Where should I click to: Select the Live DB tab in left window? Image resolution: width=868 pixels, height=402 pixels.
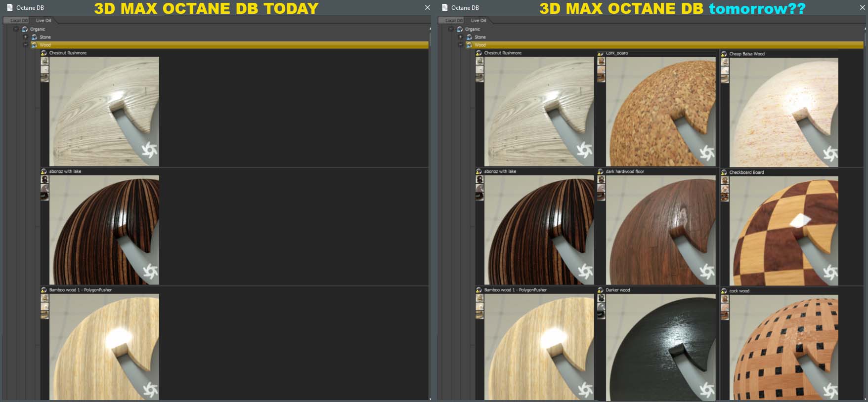coord(43,20)
